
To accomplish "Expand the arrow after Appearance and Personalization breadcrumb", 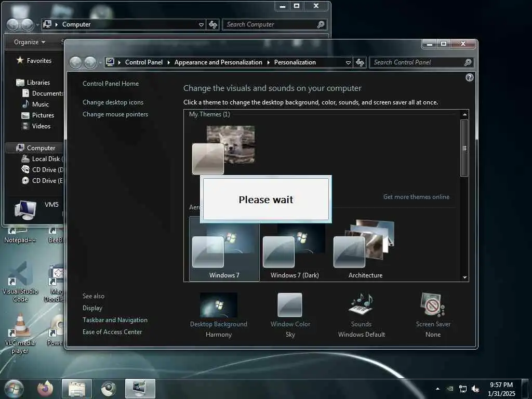I will 269,62.
